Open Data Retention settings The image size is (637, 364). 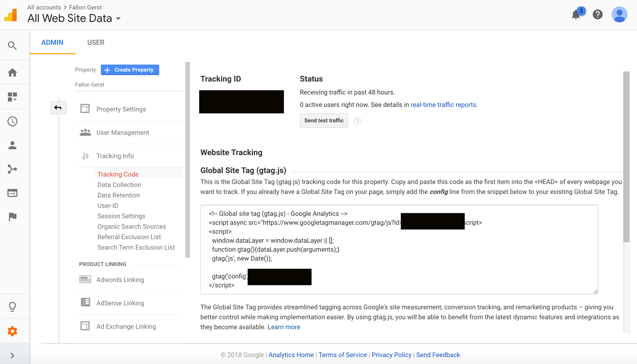tap(118, 195)
